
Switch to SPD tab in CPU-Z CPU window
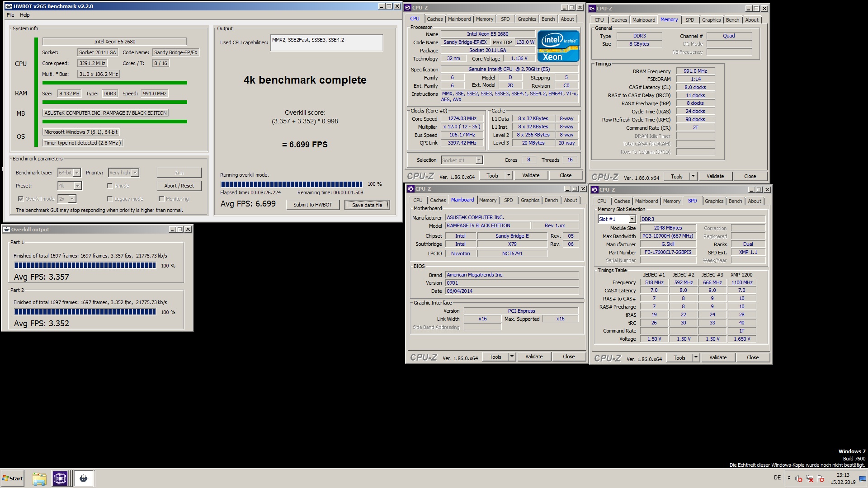[505, 19]
